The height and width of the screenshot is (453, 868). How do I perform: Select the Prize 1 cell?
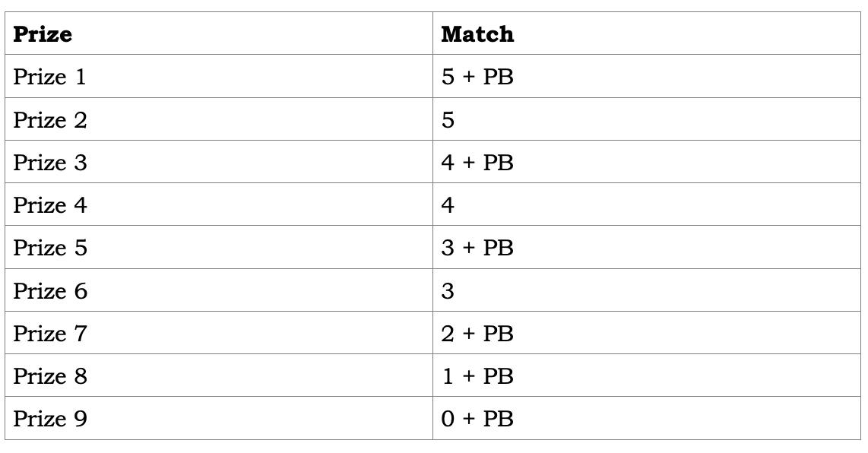pyautogui.click(x=49, y=78)
